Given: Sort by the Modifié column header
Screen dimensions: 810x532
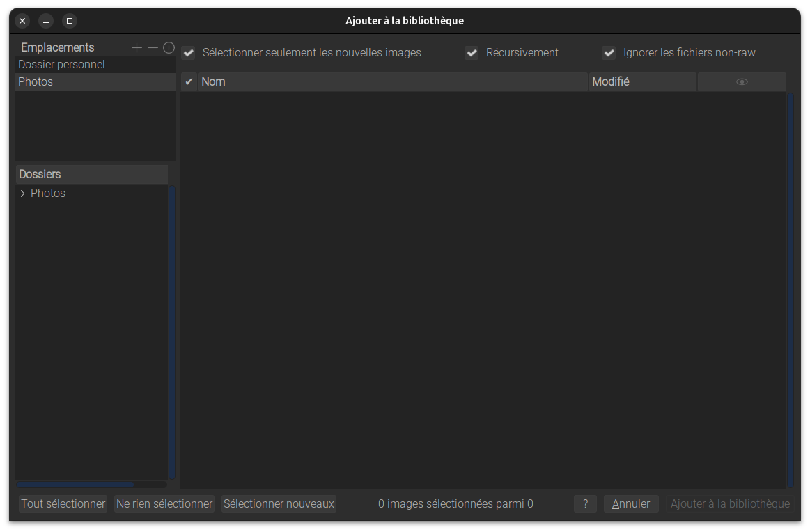Looking at the screenshot, I should tap(642, 82).
